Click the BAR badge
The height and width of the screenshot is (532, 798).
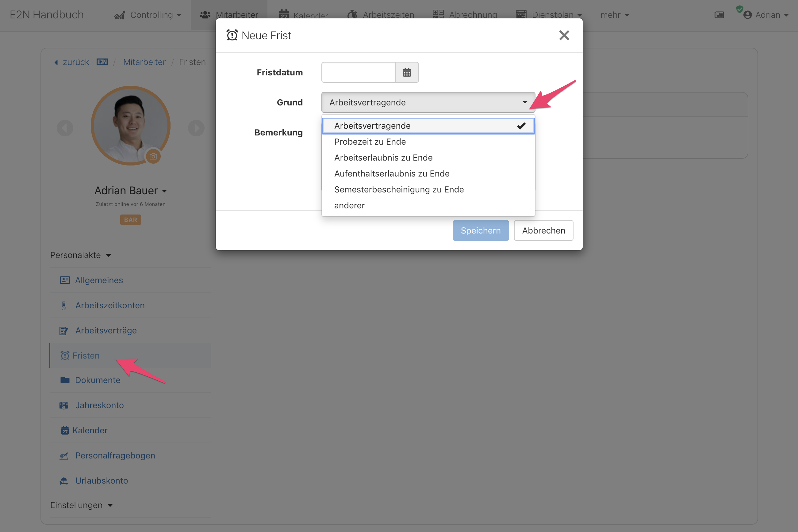click(130, 220)
